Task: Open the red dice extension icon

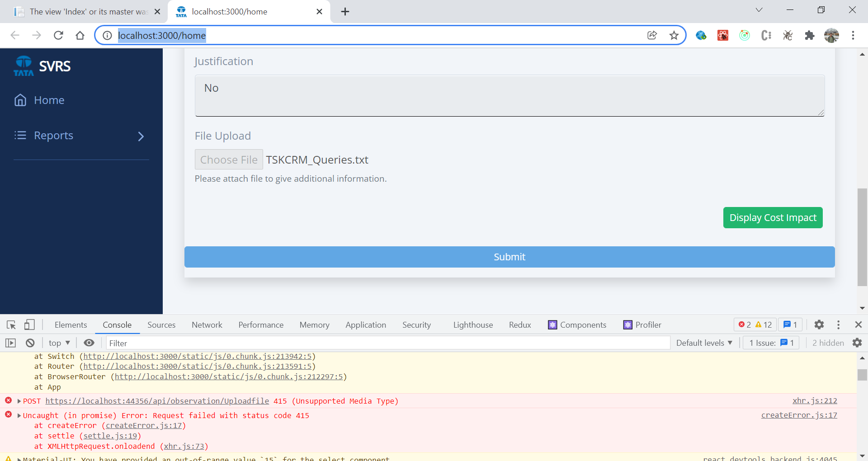Action: point(723,35)
